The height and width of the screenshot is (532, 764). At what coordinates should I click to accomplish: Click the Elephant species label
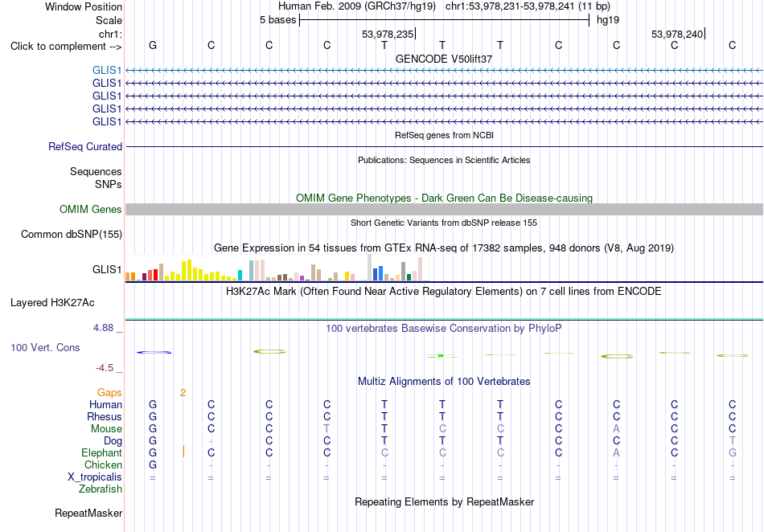[x=101, y=452]
